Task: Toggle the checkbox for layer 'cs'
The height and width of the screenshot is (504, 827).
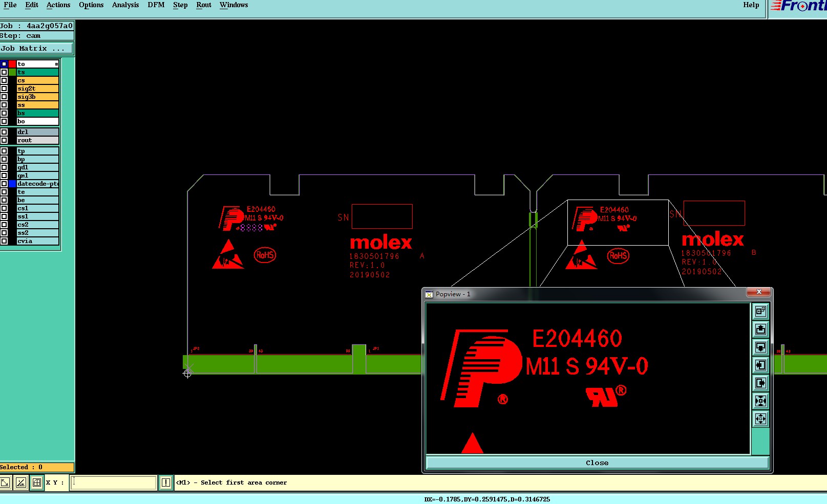Action: (x=4, y=80)
